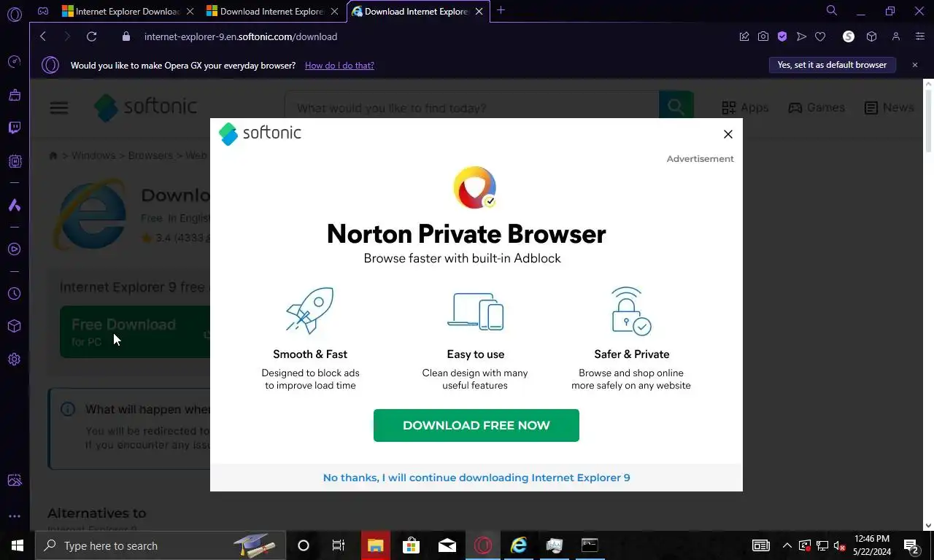Open the notification center icon

click(911, 545)
